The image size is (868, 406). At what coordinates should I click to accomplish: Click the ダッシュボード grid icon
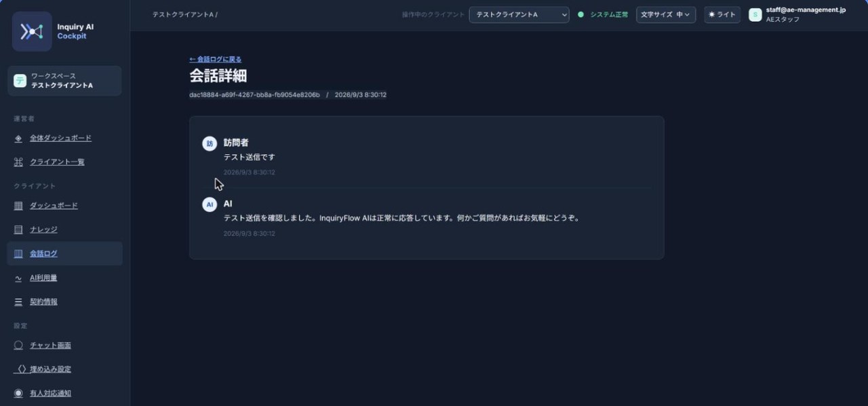click(x=18, y=206)
